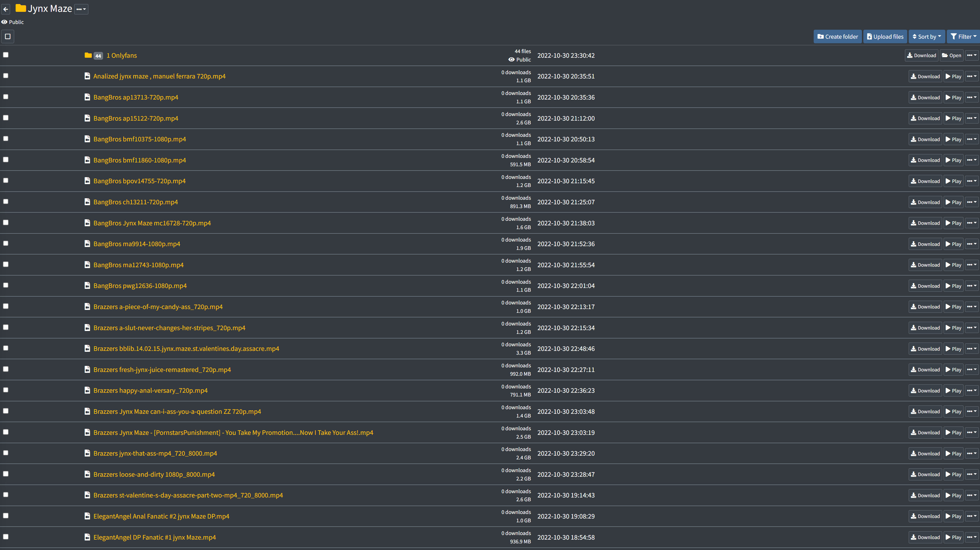Viewport: 980px width, 550px height.
Task: Open the Filter dropdown
Action: click(x=963, y=36)
